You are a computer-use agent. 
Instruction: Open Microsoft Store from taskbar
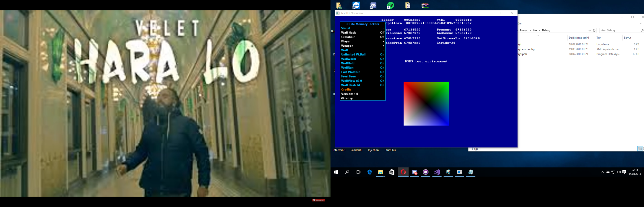(x=392, y=172)
